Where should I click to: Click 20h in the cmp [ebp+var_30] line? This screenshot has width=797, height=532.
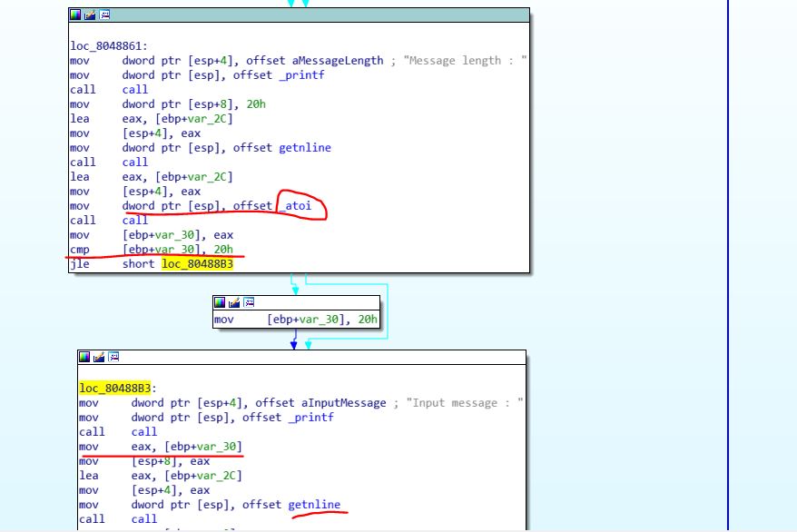(x=223, y=250)
